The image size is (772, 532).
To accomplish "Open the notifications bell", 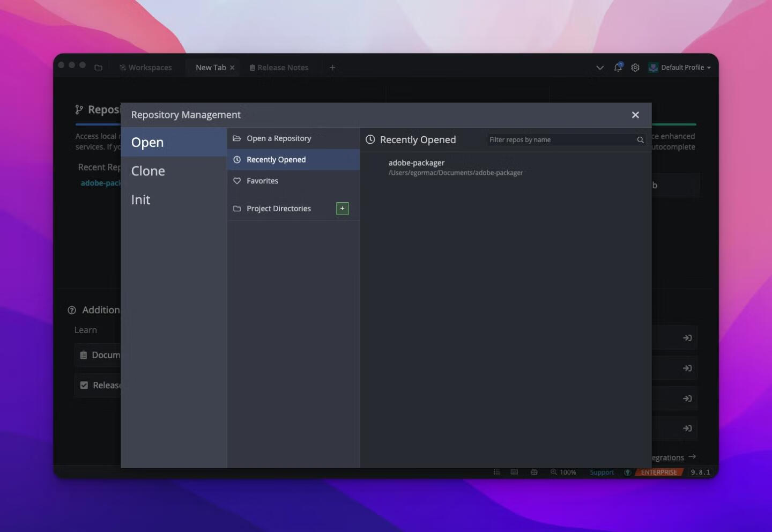I will (x=618, y=68).
